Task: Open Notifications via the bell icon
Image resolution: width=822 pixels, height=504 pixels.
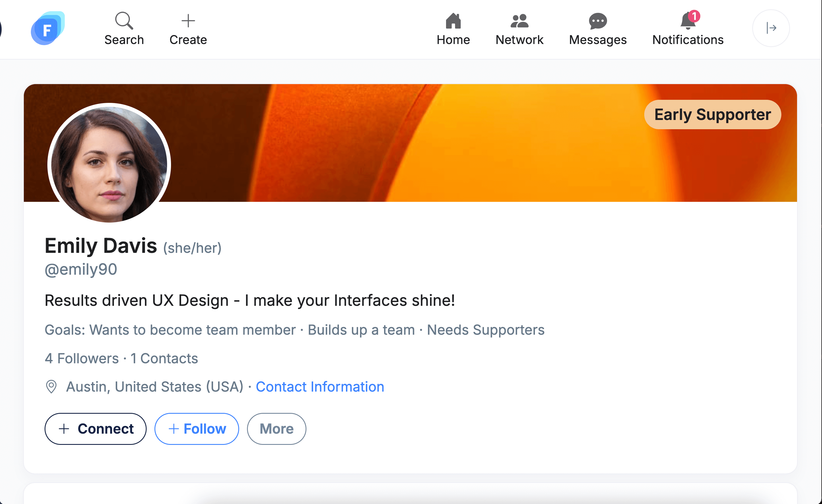Action: (687, 21)
